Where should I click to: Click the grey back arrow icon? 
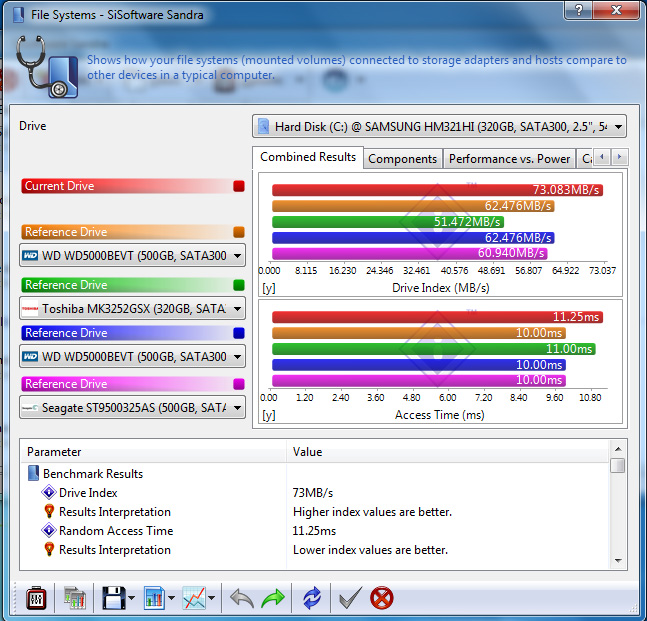pos(242,598)
